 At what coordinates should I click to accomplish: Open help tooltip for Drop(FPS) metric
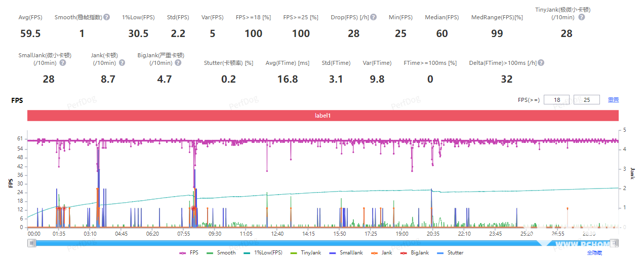373,17
